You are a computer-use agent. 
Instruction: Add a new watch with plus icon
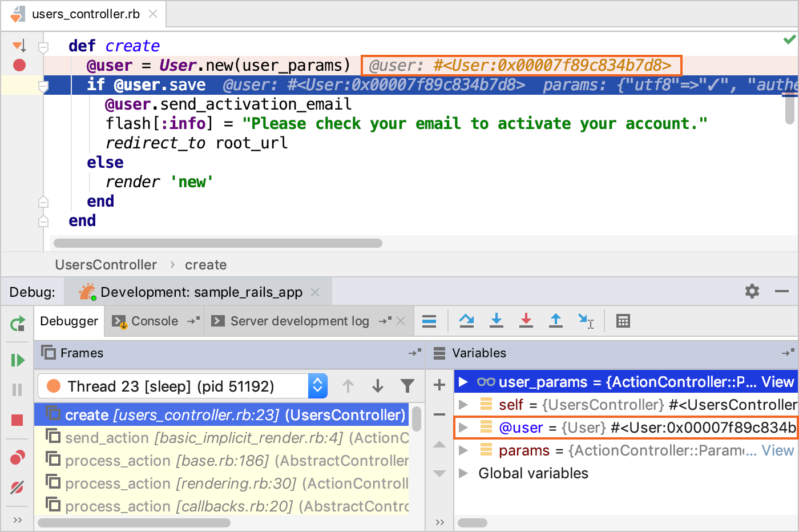[x=439, y=385]
